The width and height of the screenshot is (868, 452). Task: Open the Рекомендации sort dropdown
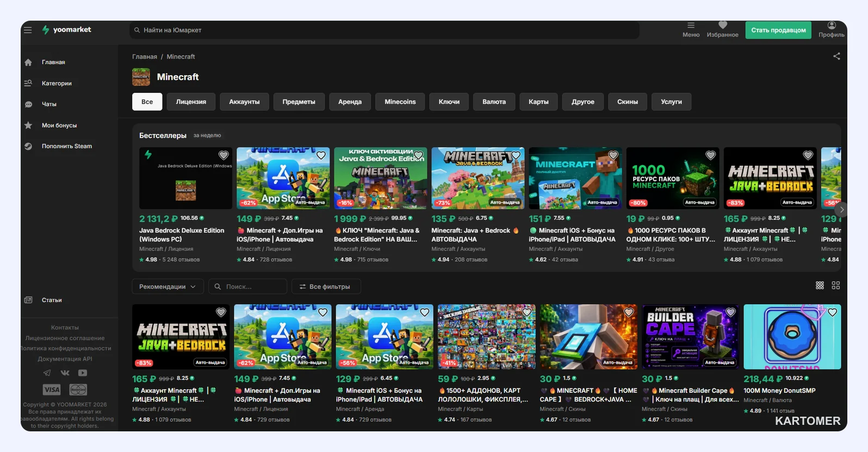(168, 286)
